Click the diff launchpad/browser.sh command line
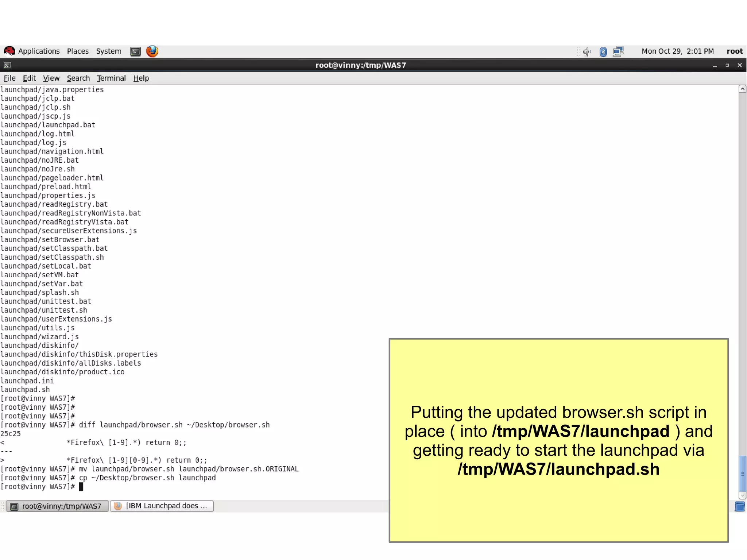The image size is (747, 560). coord(135,425)
